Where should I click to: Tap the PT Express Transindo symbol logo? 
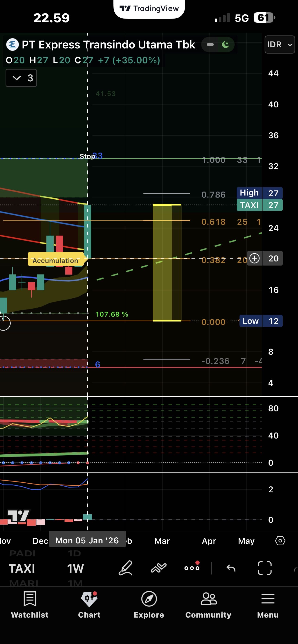[12, 45]
